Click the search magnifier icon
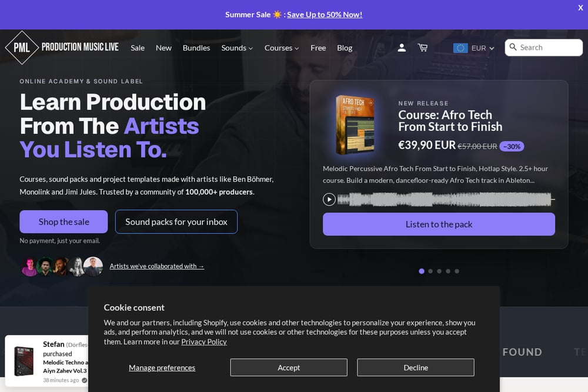This screenshot has height=392, width=588. [513, 47]
